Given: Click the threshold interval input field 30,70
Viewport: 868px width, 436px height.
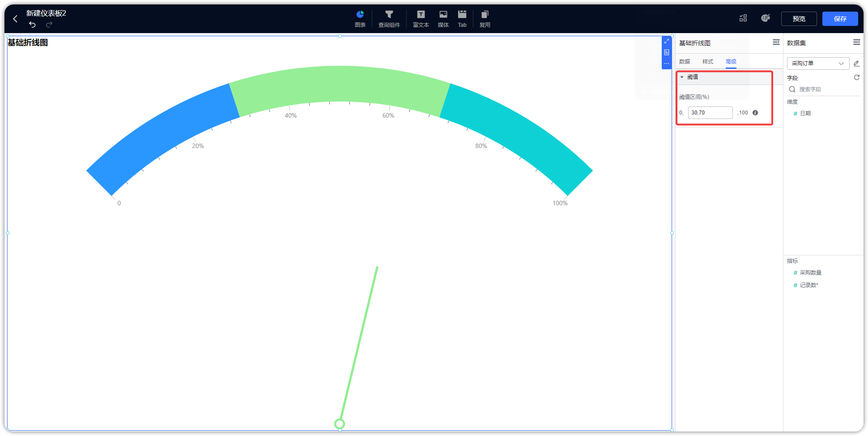Looking at the screenshot, I should point(711,113).
